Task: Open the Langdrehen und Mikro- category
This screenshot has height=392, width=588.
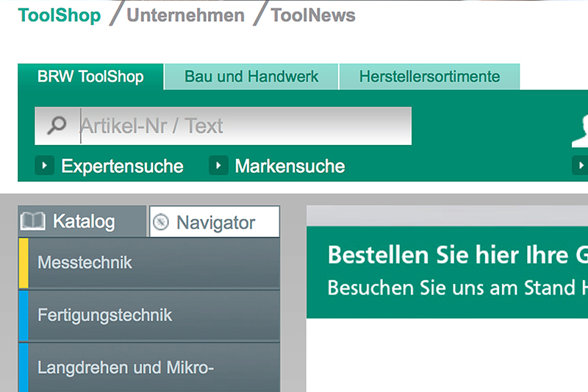Action: coord(149,368)
